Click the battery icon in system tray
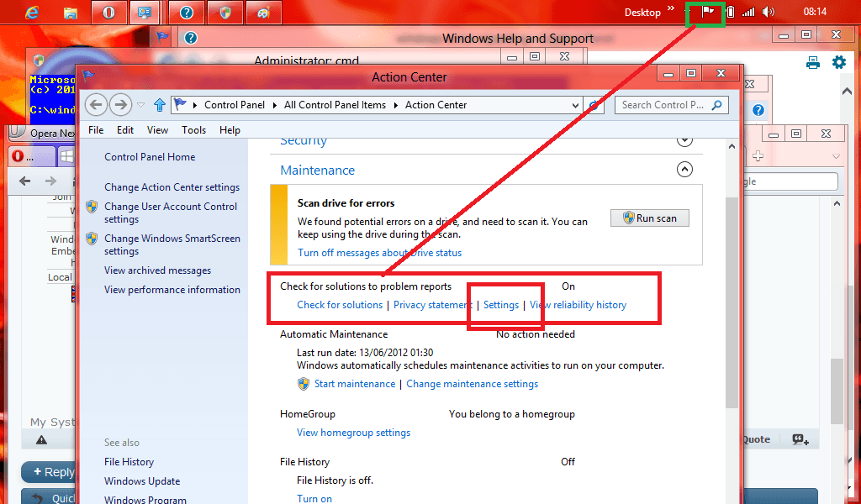Image resolution: width=861 pixels, height=504 pixels. pos(731,12)
